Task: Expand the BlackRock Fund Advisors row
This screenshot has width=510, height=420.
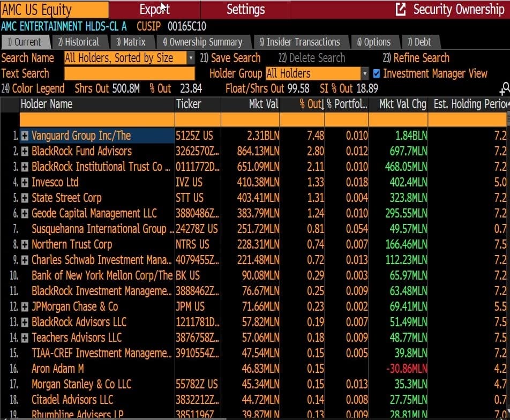Action: (x=25, y=151)
